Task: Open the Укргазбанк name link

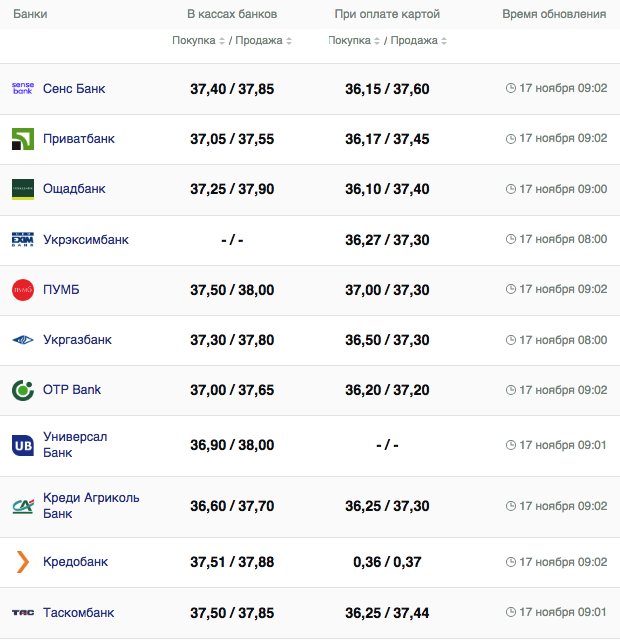Action: point(77,340)
